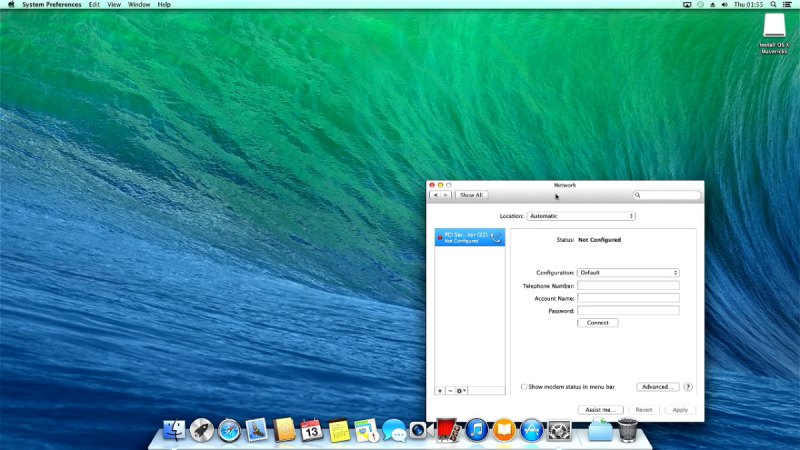Expand the Location dropdown
Viewport: 800px width, 450px height.
[580, 216]
